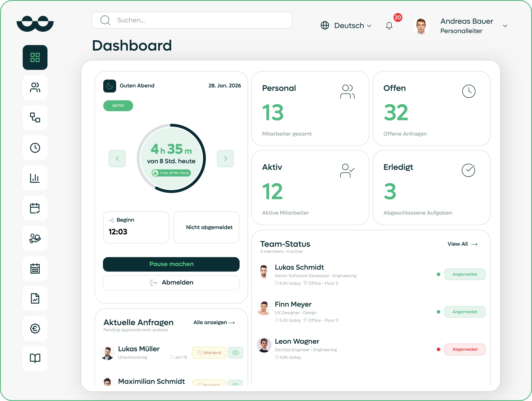Click the circular progress ring showing 4h 35m
Screen dimensions: 532x401
point(171,158)
